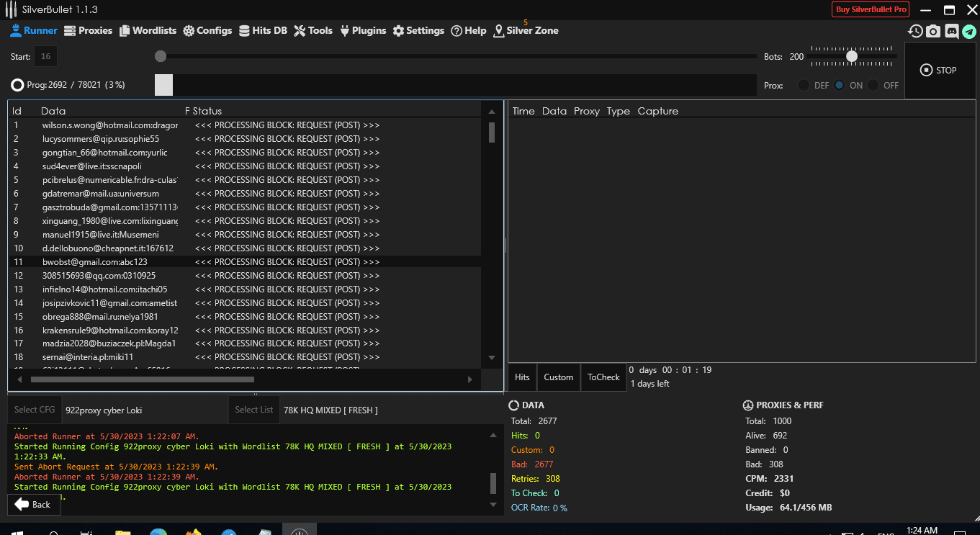Click the camera screenshot icon
The image size is (980, 535).
(x=933, y=31)
